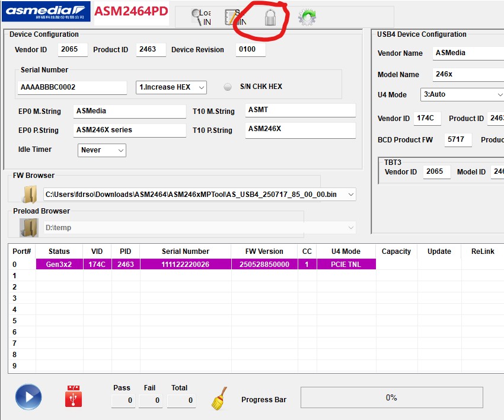Click the red USB device icon
This screenshot has width=504, height=420.
(x=74, y=397)
